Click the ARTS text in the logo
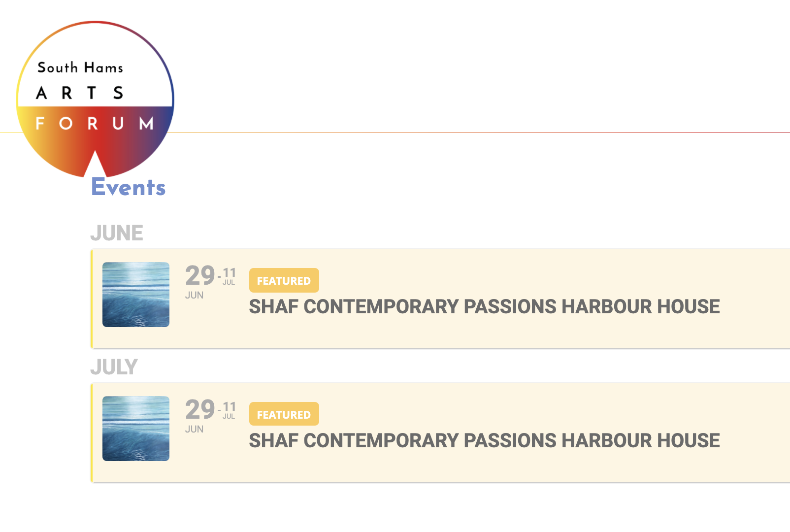This screenshot has height=532, width=790. pos(80,93)
